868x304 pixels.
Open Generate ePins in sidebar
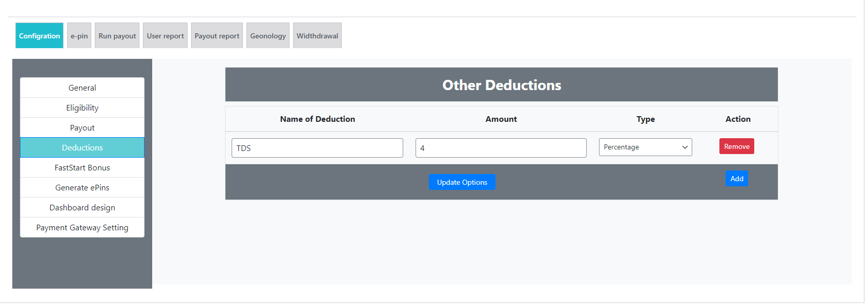tap(82, 188)
